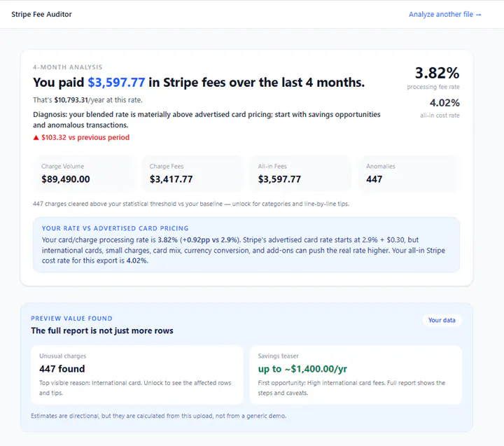Open the Unusual charges '447 found' card
Viewport: 504px width, 446px height.
pos(137,375)
